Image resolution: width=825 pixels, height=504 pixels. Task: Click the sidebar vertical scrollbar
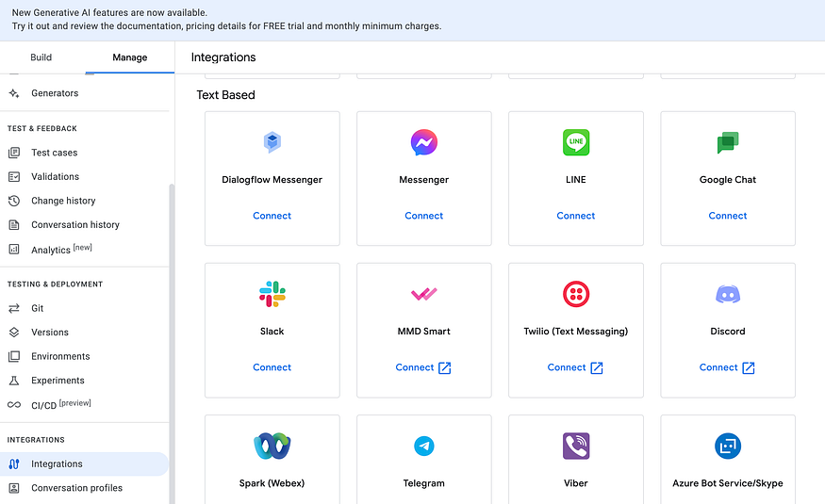click(172, 343)
